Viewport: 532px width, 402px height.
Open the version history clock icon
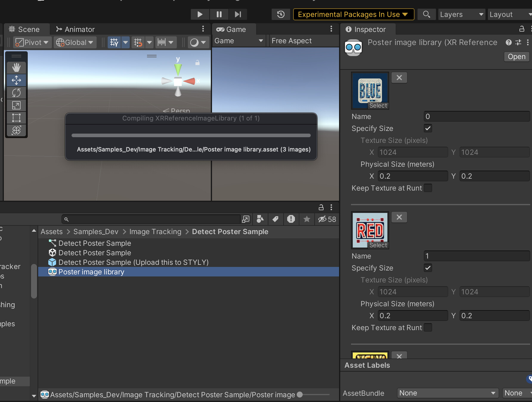(280, 14)
